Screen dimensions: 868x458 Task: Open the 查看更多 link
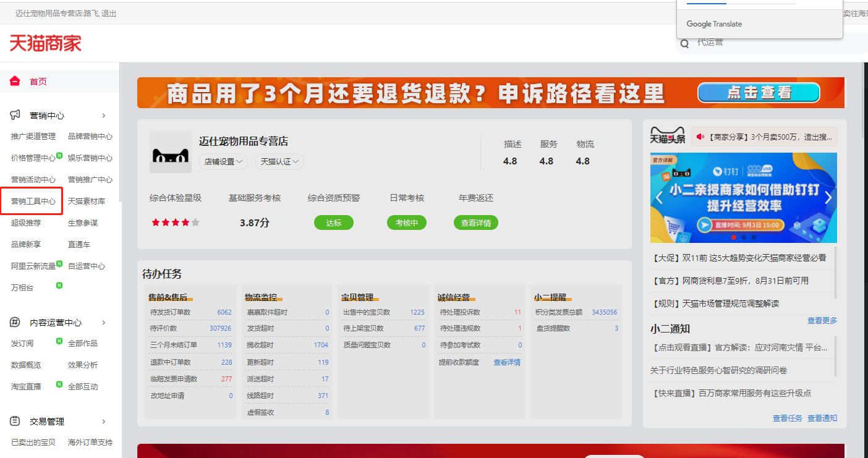pos(822,320)
